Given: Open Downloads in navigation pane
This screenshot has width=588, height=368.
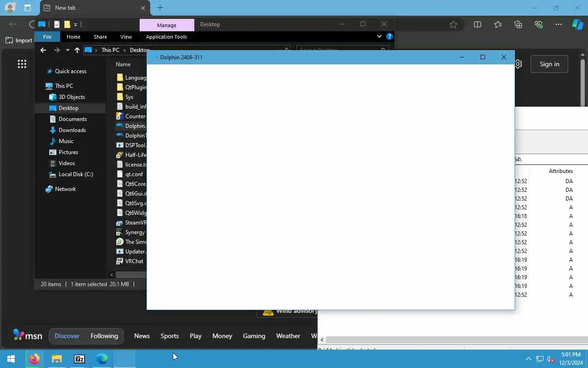Looking at the screenshot, I should coord(72,130).
